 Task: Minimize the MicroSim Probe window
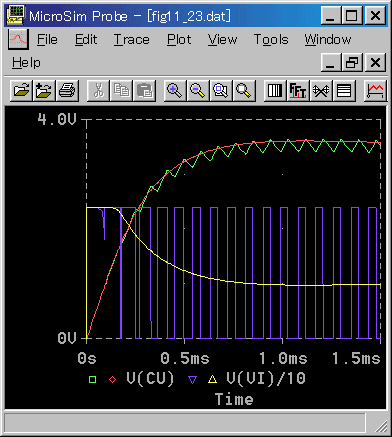331,15
